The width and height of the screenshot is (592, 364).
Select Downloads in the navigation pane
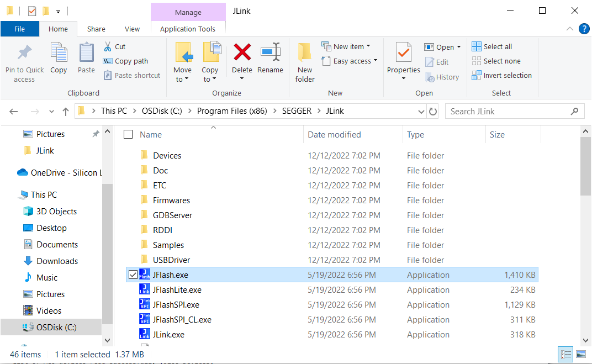(x=57, y=261)
